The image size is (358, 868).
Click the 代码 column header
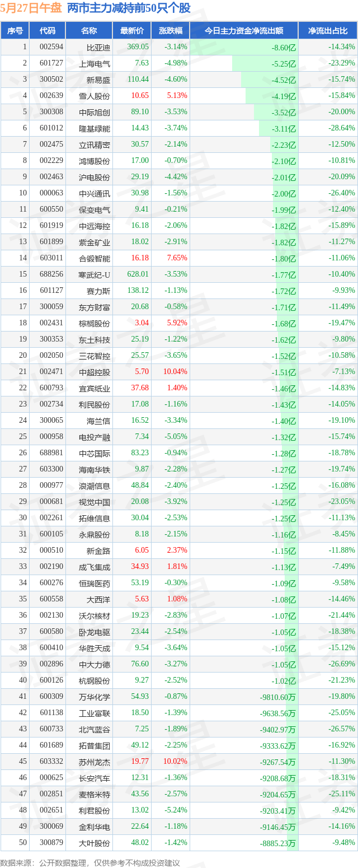point(48,31)
